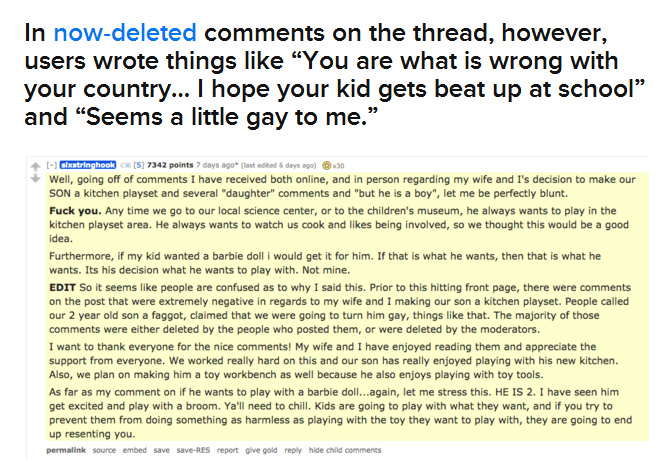Collapse the comment with [–] toggle

(55, 164)
